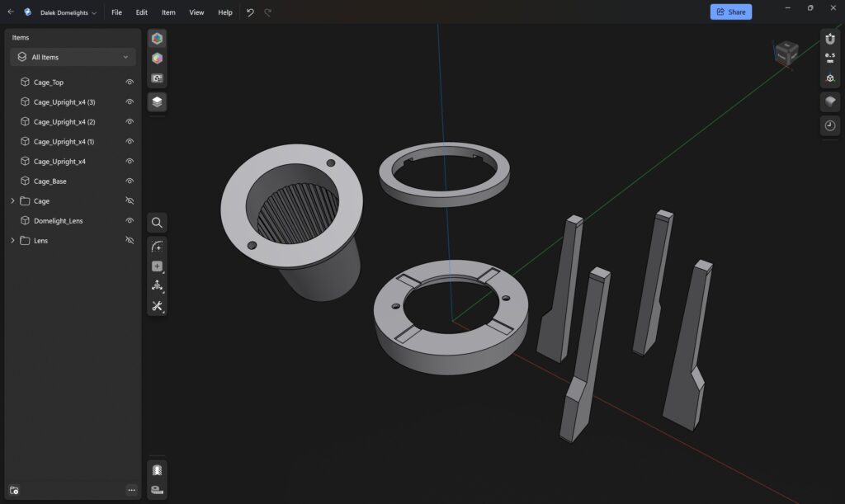Viewport: 845px width, 504px height.
Task: Click the undo arrow button
Action: pyautogui.click(x=250, y=12)
